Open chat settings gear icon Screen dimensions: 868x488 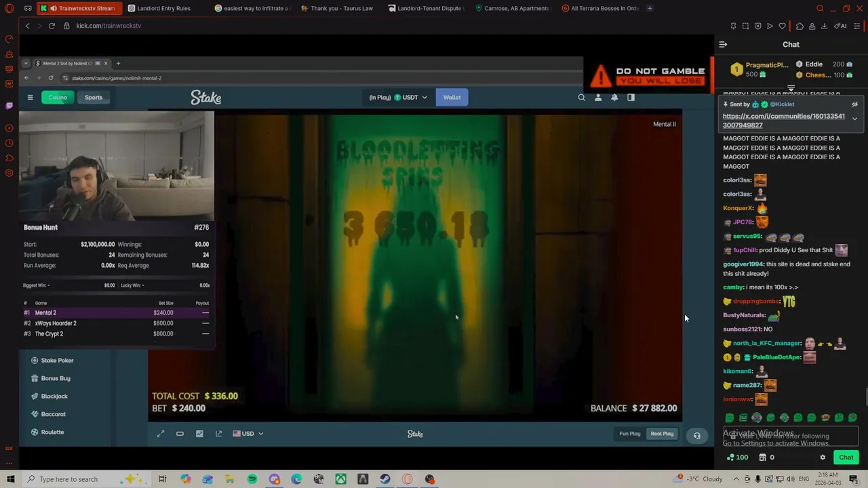tap(823, 457)
